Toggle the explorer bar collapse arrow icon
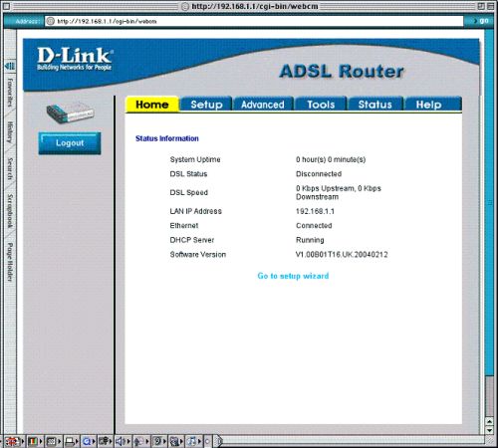Image resolution: width=498 pixels, height=448 pixels. coord(10,66)
